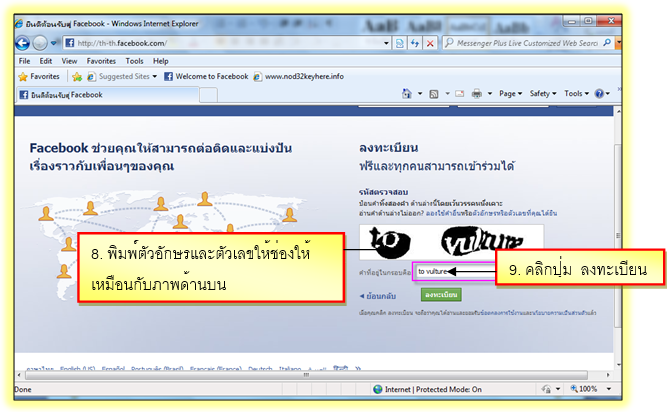Expand the Print dropdown arrow
This screenshot has height=413, width=672.
pyautogui.click(x=489, y=93)
